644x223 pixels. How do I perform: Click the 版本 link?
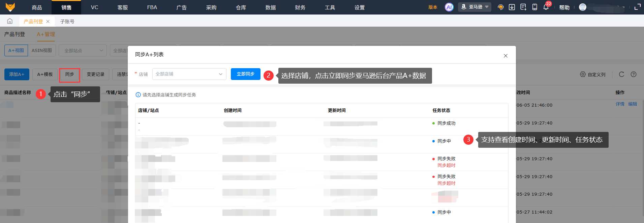coord(433,7)
